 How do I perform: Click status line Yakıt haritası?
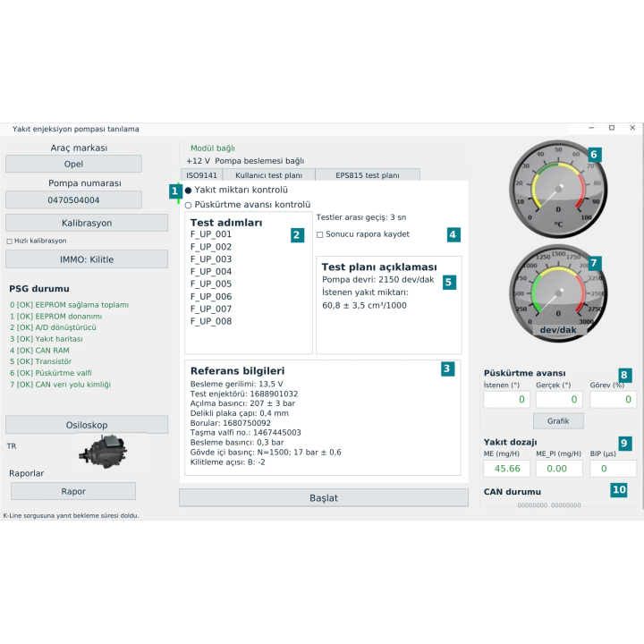46,339
